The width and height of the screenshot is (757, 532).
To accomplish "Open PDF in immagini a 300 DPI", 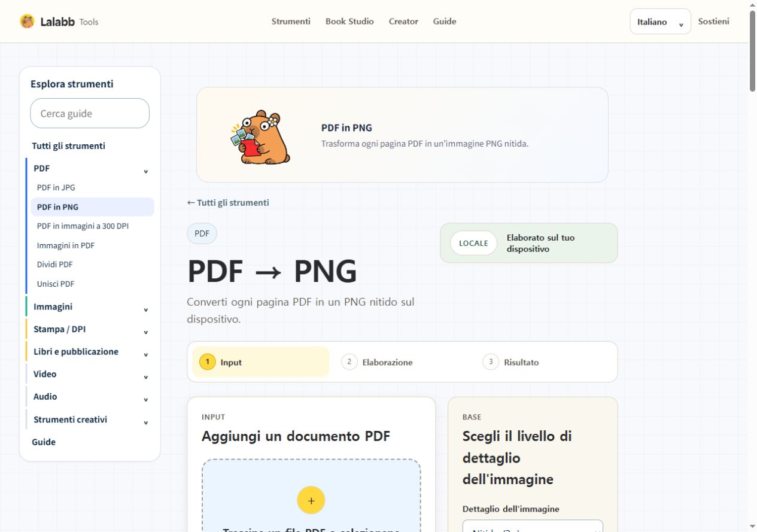I will 83,226.
